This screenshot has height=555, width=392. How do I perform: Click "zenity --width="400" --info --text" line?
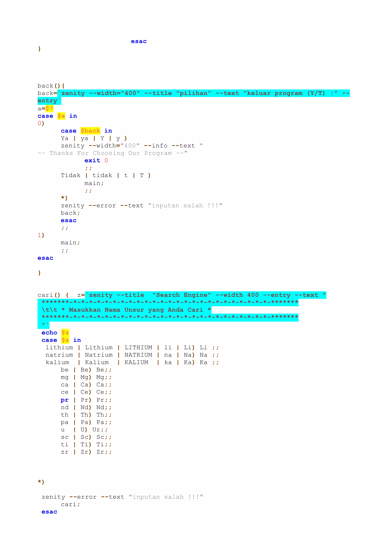(132, 146)
